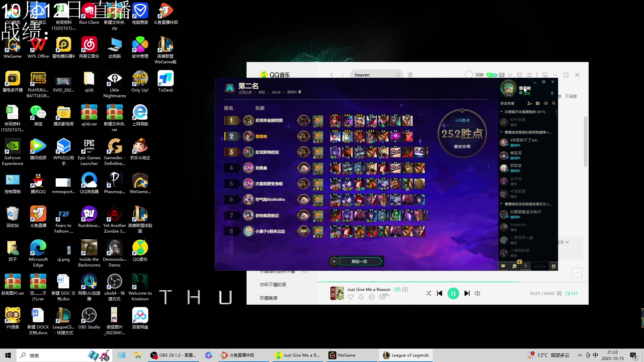
Task: Search friends in League friends list
Action: pos(554,103)
